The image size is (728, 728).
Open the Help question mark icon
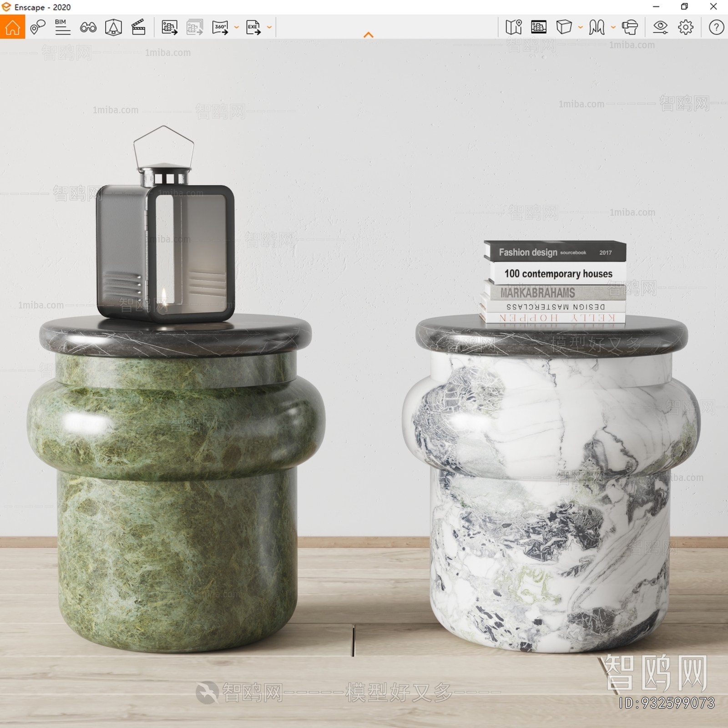tap(716, 27)
